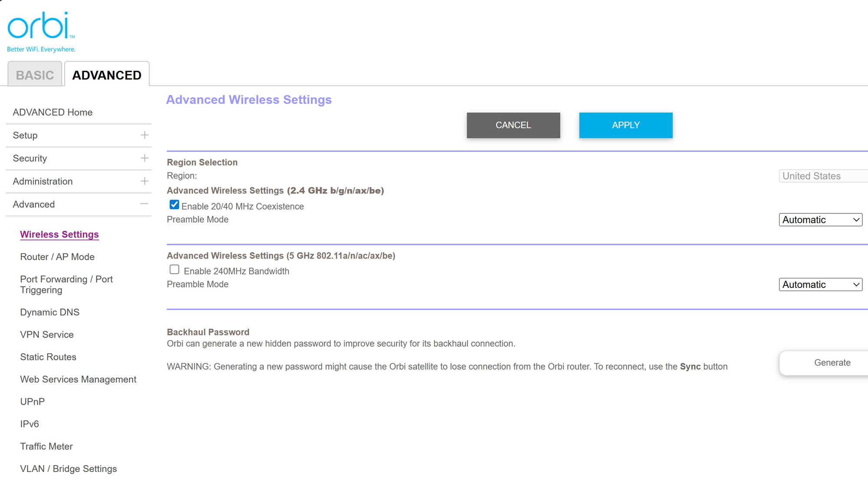Image resolution: width=868 pixels, height=488 pixels.
Task: Open VLAN / Bridge Settings
Action: (69, 469)
